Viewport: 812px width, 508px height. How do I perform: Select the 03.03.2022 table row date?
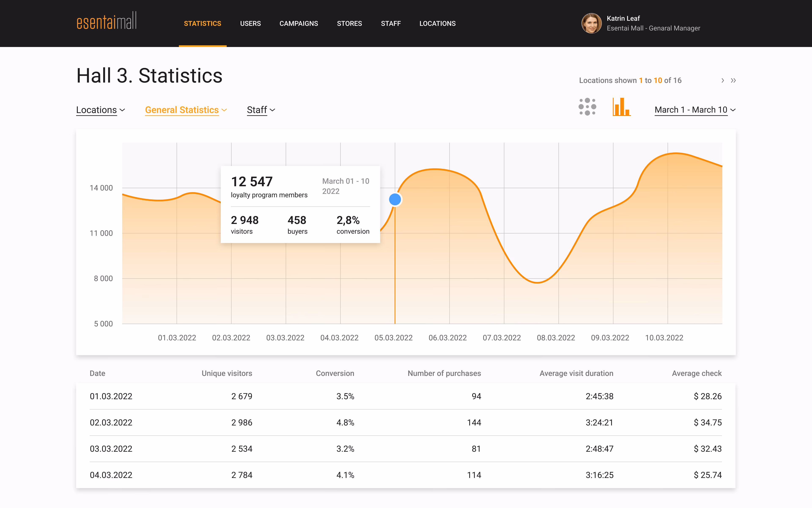coord(111,449)
